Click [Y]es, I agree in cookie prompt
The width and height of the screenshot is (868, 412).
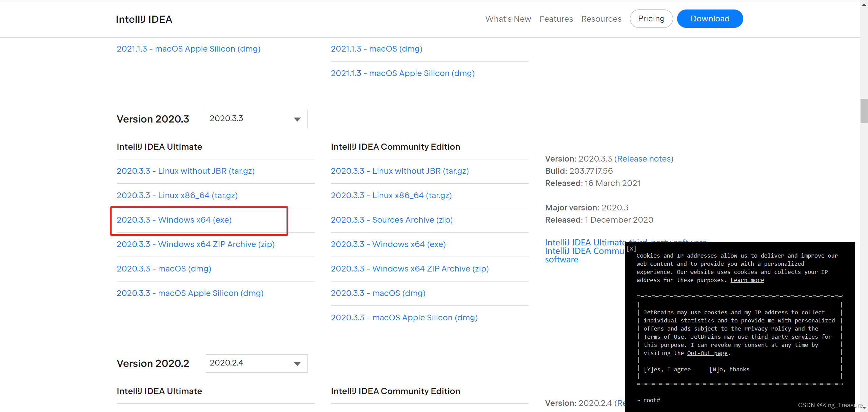667,369
